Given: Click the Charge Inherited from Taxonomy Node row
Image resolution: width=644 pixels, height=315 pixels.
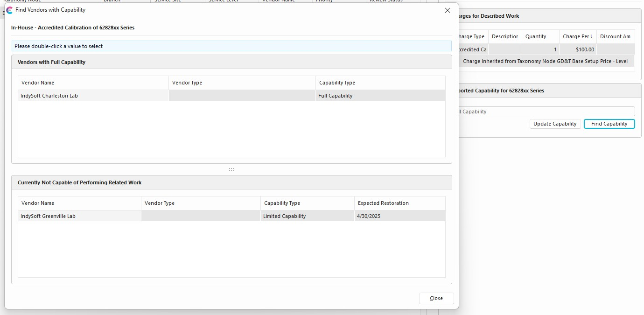Looking at the screenshot, I should tap(545, 61).
